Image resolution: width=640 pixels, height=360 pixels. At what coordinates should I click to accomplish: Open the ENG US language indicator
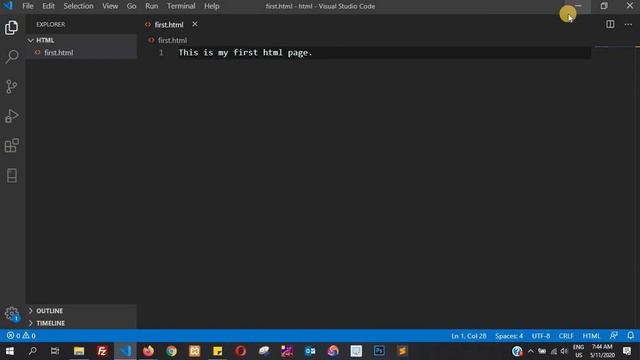(x=578, y=351)
